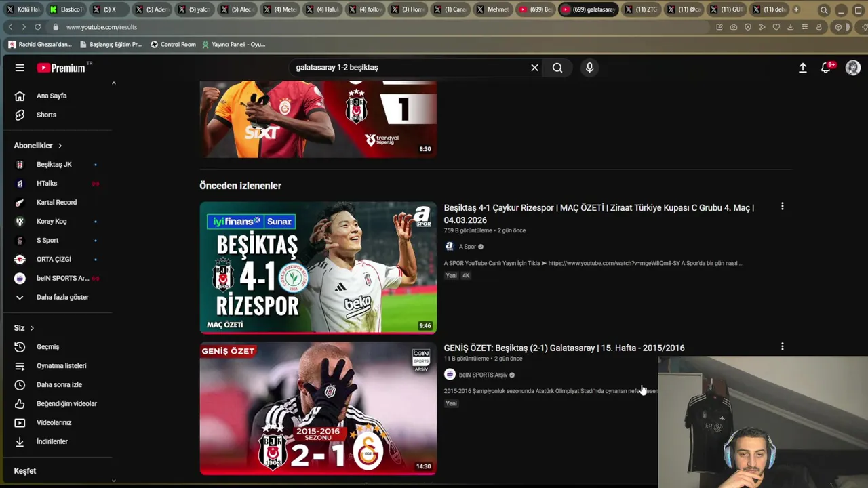The image size is (868, 488).
Task: Switch to the (11) ZTG browser tab
Action: (641, 9)
